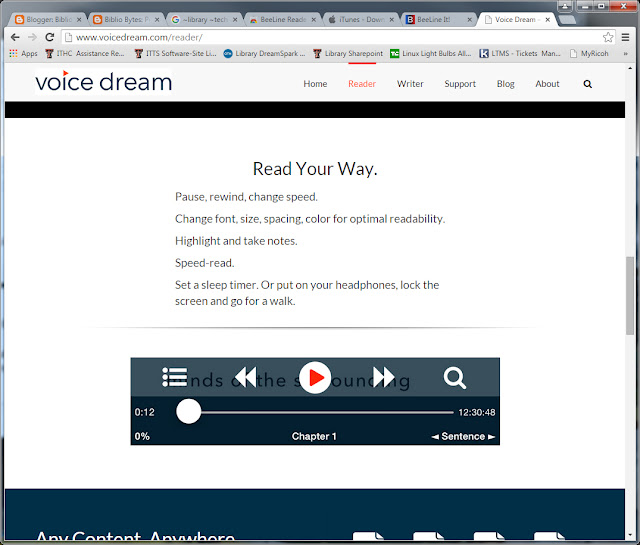Close the Biblio Bytes tab
This screenshot has height=545, width=640.
click(x=157, y=20)
